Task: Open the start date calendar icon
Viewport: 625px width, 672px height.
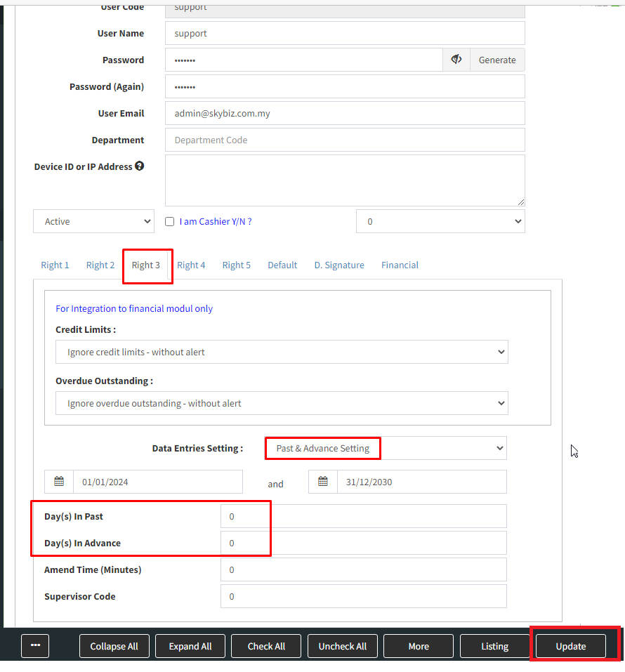Action: pyautogui.click(x=59, y=482)
